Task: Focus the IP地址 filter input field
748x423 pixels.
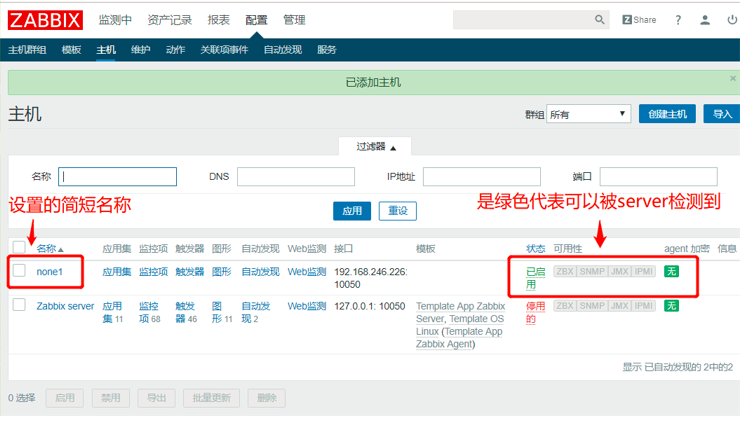Action: pyautogui.click(x=482, y=176)
